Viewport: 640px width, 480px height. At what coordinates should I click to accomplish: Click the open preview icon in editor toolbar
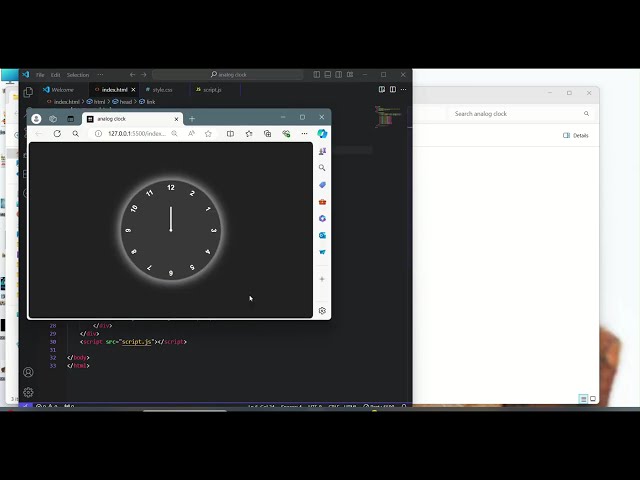[x=382, y=89]
